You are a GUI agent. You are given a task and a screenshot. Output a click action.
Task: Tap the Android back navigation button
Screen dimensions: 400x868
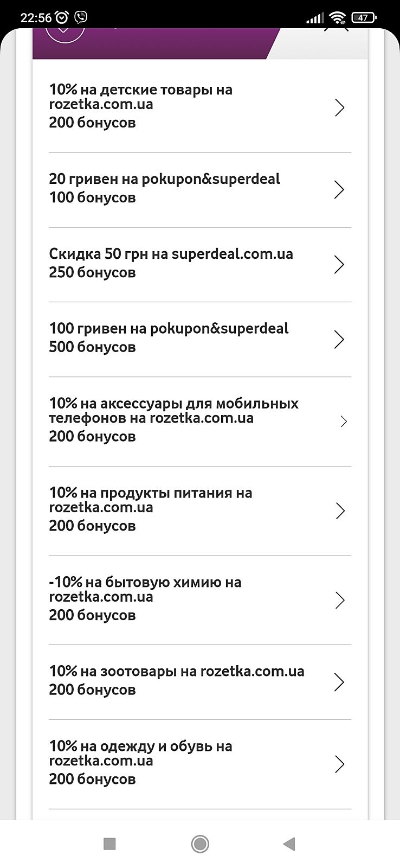pyautogui.click(x=289, y=844)
